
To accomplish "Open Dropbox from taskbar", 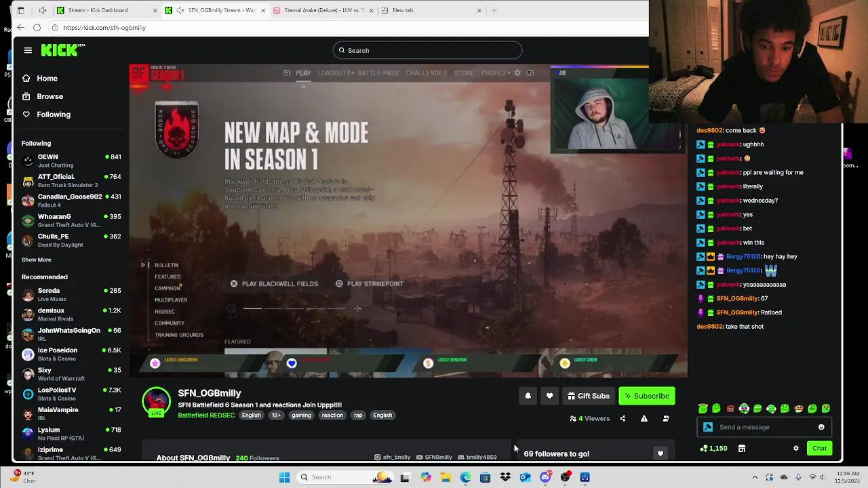I will pos(505,477).
